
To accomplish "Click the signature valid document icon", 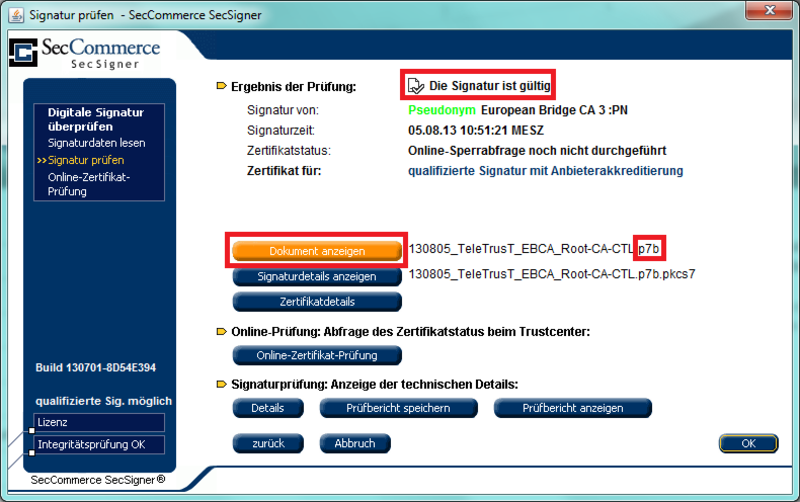I will pos(416,86).
